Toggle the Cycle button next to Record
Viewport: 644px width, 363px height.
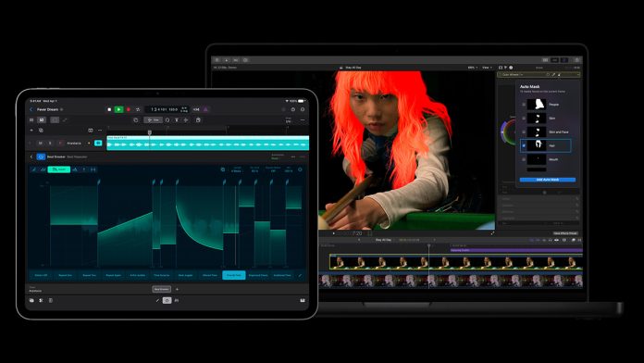[138, 109]
